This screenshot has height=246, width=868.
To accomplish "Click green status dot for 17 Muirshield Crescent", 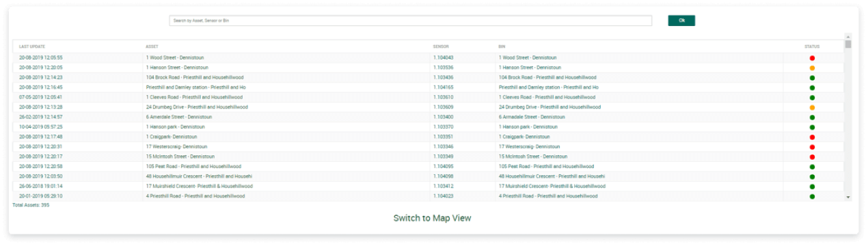I will 812,187.
